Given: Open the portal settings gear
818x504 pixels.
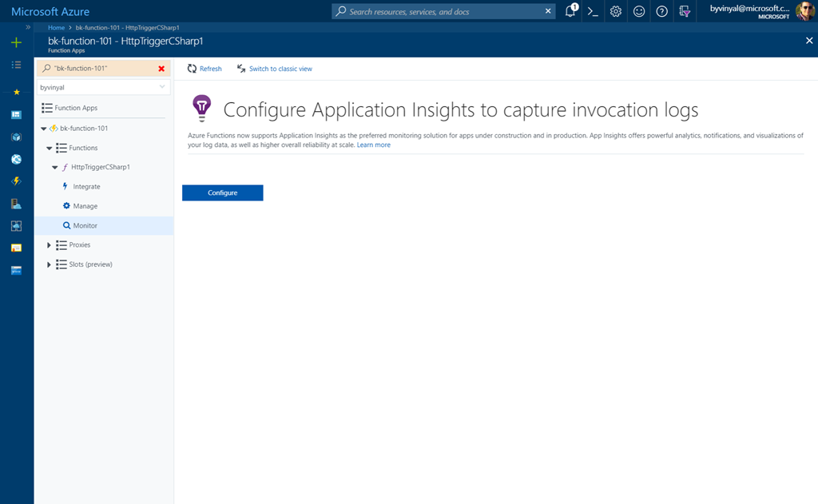Looking at the screenshot, I should [616, 11].
